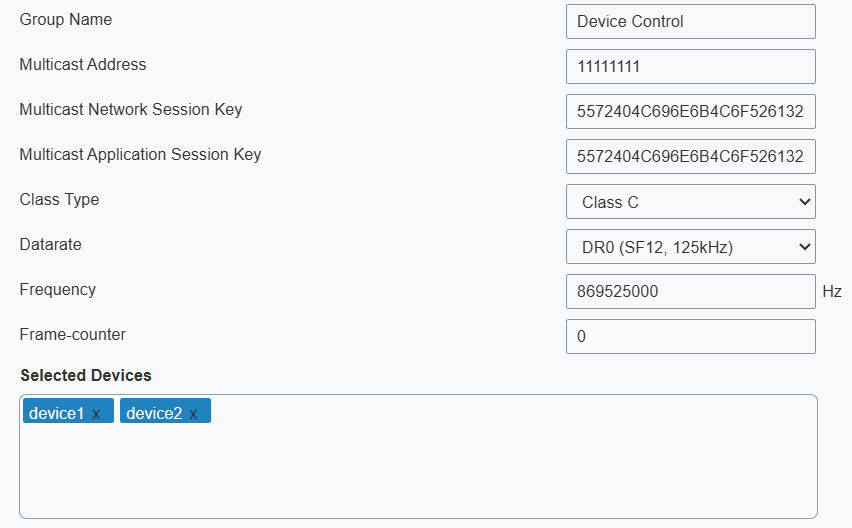
Task: Select the Multicast Application Session Key field
Action: point(691,156)
